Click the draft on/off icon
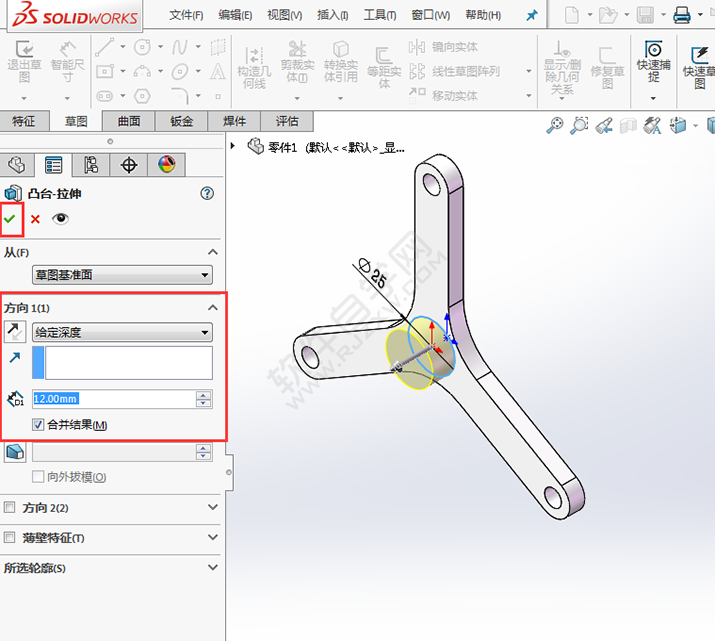Image resolution: width=715 pixels, height=641 pixels. [15, 453]
